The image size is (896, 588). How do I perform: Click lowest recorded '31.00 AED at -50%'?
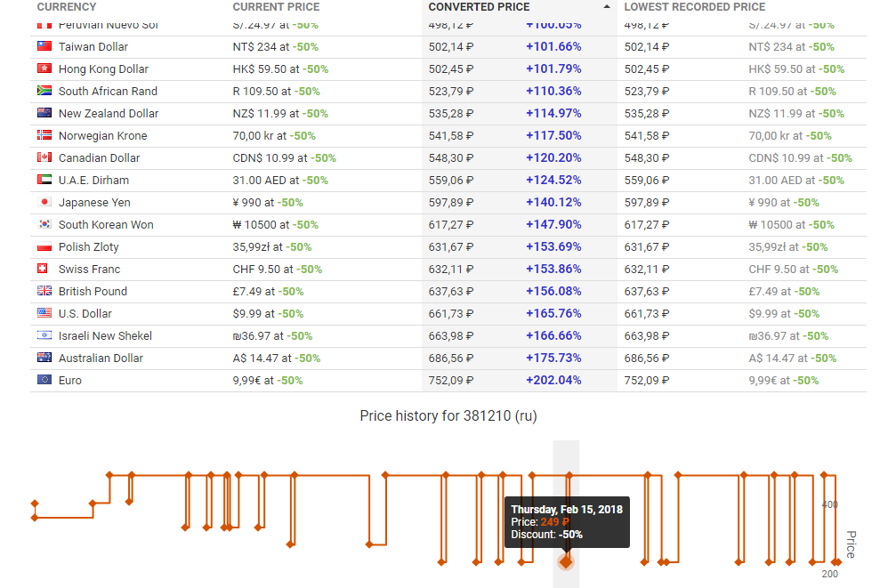tap(796, 181)
